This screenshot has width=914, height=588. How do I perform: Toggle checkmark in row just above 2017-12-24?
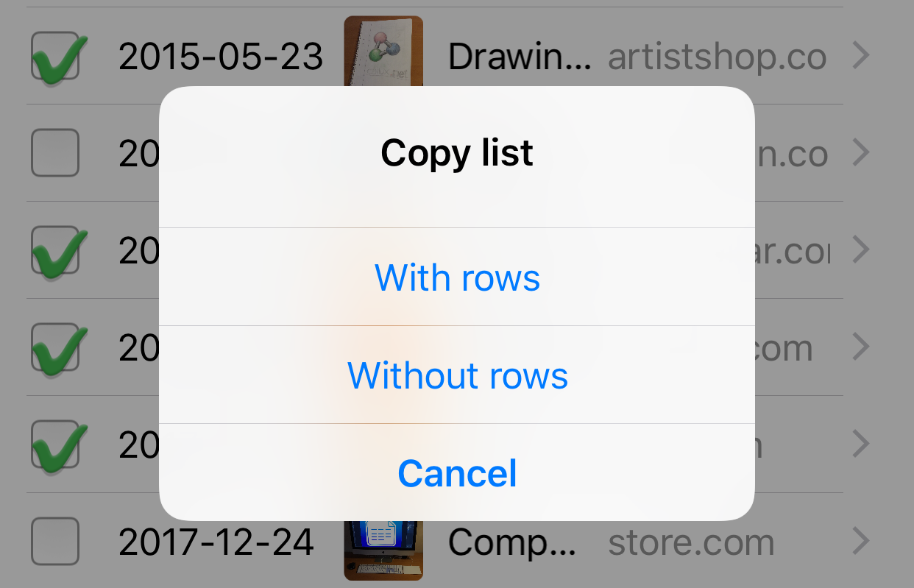(x=56, y=444)
